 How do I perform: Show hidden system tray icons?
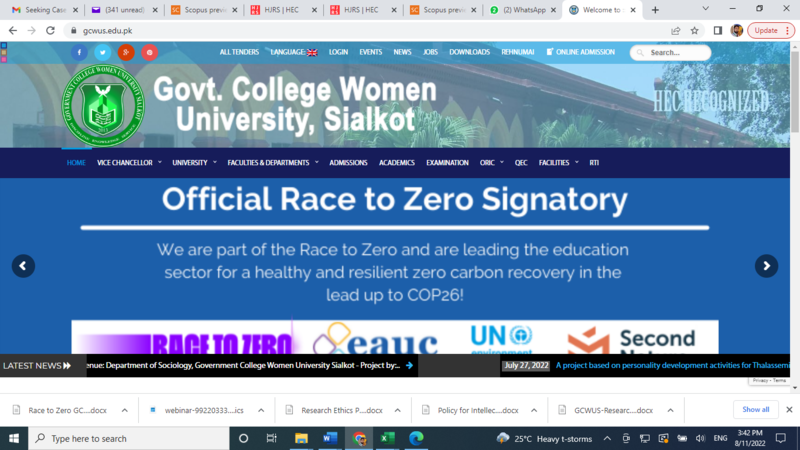tap(607, 438)
